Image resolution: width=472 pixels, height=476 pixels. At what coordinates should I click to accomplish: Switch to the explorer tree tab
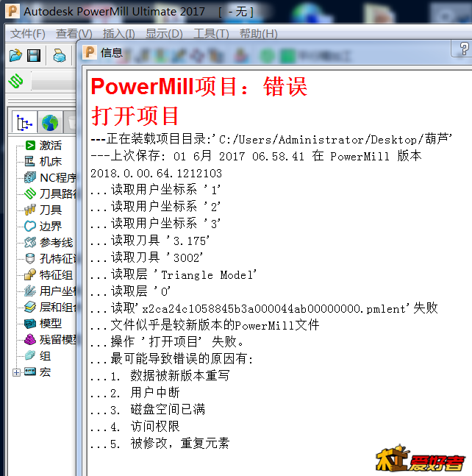pyautogui.click(x=24, y=122)
